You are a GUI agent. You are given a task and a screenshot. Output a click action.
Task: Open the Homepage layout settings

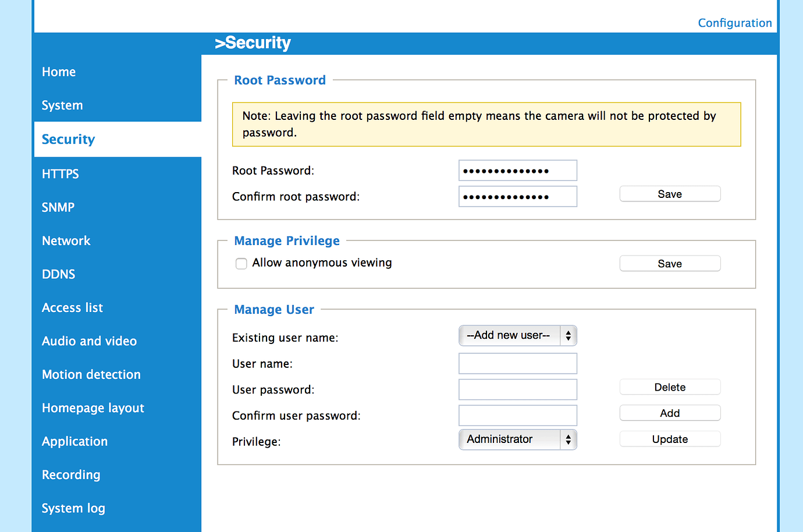click(93, 408)
